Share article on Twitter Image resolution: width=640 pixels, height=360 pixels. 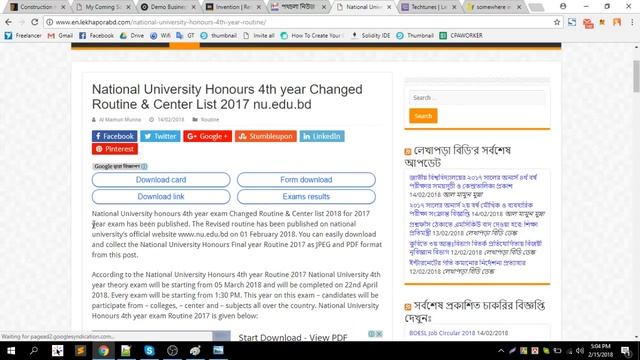pos(160,136)
